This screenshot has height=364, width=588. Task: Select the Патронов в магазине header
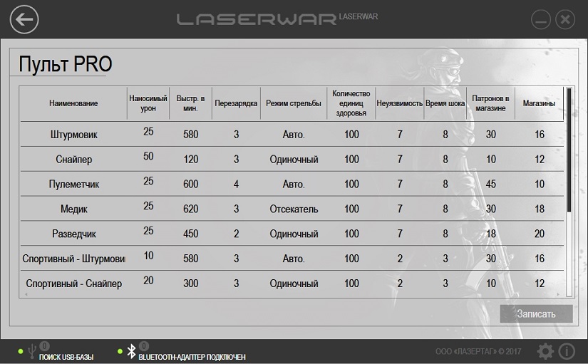click(490, 103)
